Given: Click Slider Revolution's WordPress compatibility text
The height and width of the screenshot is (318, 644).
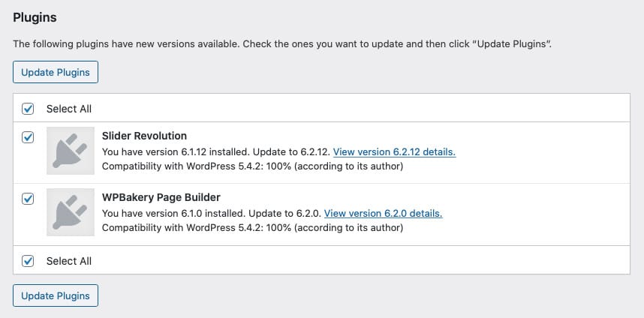Looking at the screenshot, I should 252,166.
